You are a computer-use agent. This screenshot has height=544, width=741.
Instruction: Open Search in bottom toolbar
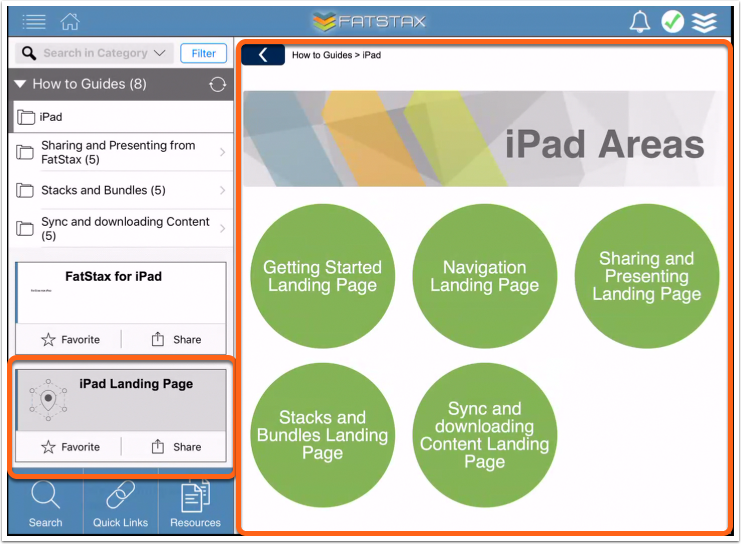click(45, 504)
